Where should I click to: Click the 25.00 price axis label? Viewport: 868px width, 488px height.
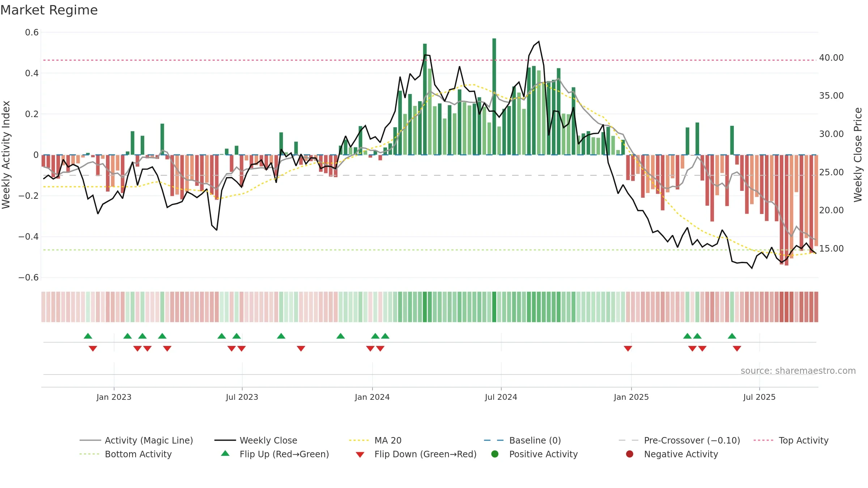(831, 172)
